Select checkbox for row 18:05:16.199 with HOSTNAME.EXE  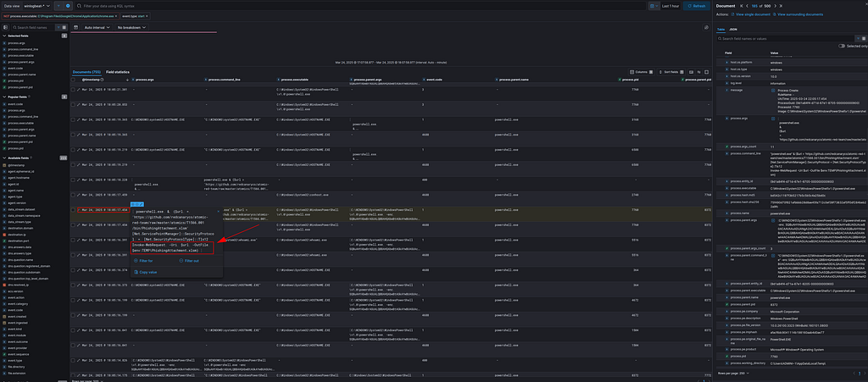coord(73,300)
